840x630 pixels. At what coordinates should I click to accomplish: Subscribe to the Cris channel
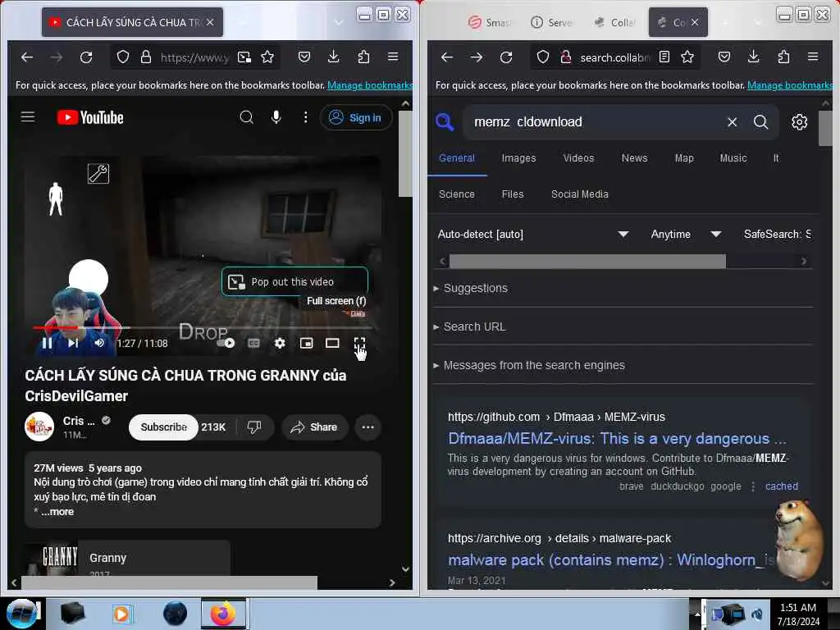click(163, 427)
